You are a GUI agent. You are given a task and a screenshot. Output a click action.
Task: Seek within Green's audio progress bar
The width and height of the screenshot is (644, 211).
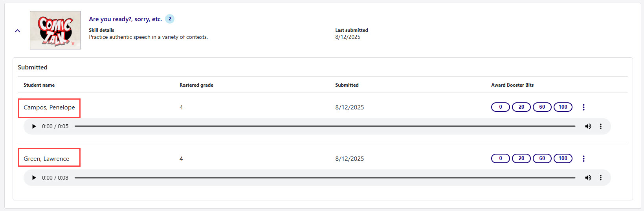coord(325,178)
